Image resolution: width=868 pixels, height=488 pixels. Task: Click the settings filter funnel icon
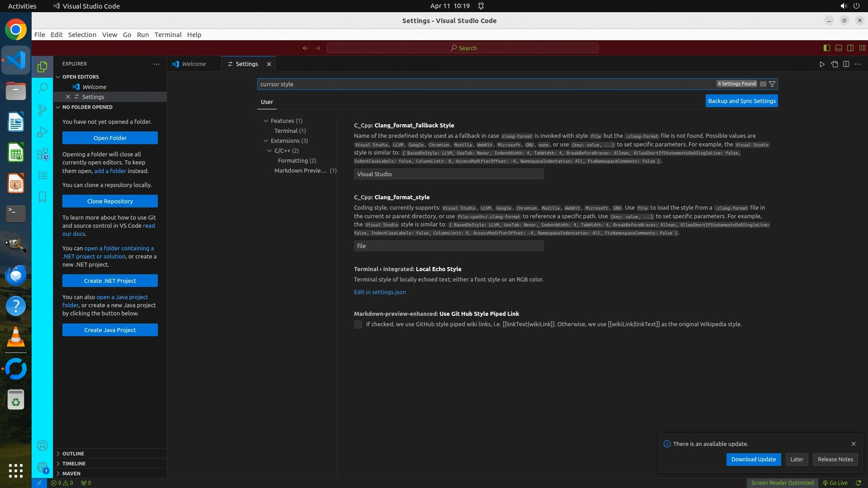point(772,84)
